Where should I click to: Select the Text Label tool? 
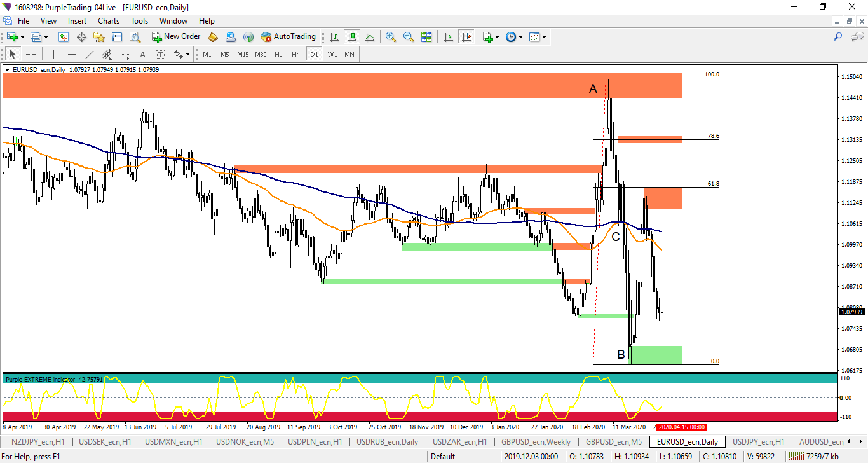(160, 54)
